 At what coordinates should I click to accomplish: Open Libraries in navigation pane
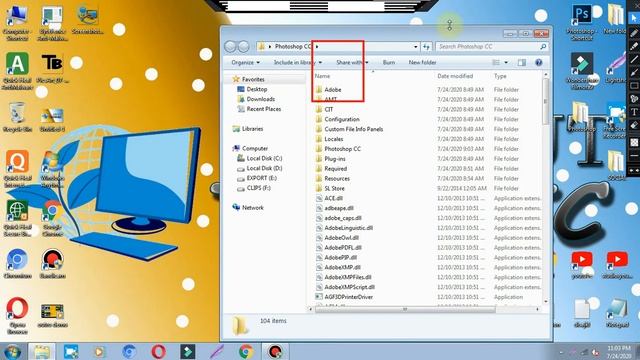252,129
